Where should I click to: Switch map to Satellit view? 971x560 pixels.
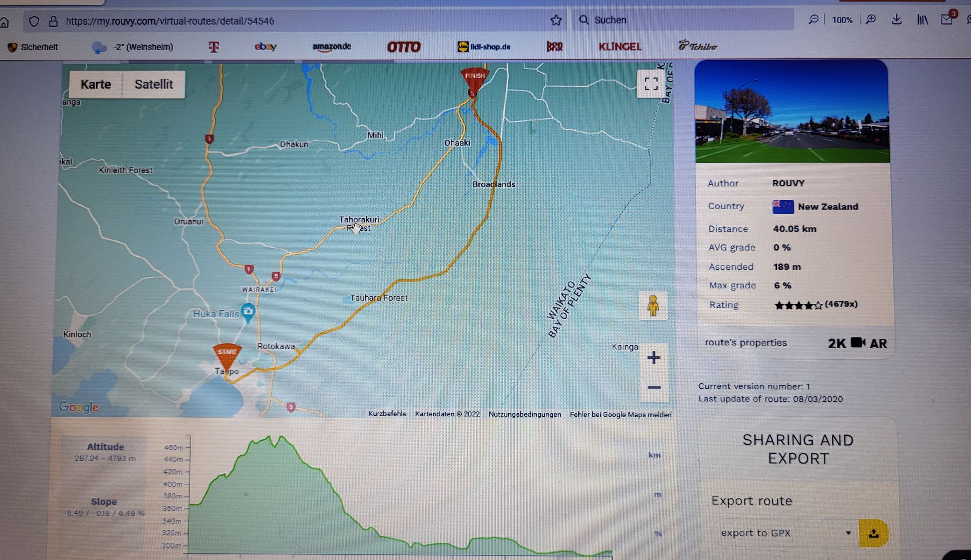click(x=154, y=84)
